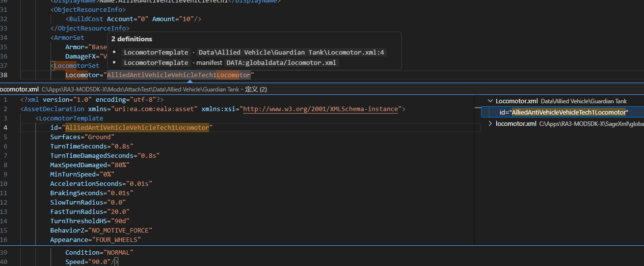Click the Appearance="FOUR_WHEELS" attribute
Screen dimensions: 644x266
[95, 239]
